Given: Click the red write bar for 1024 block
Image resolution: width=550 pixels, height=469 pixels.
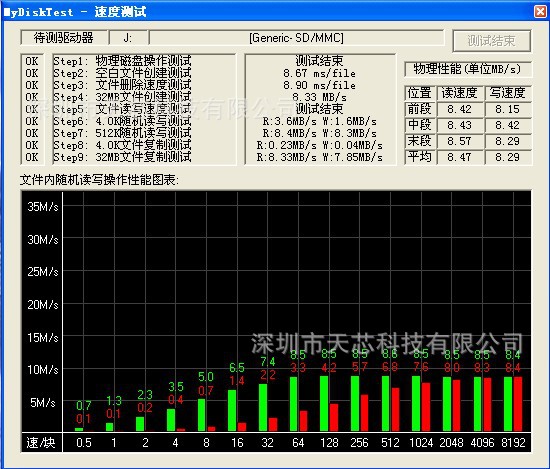Looking at the screenshot, I should pos(425,407).
